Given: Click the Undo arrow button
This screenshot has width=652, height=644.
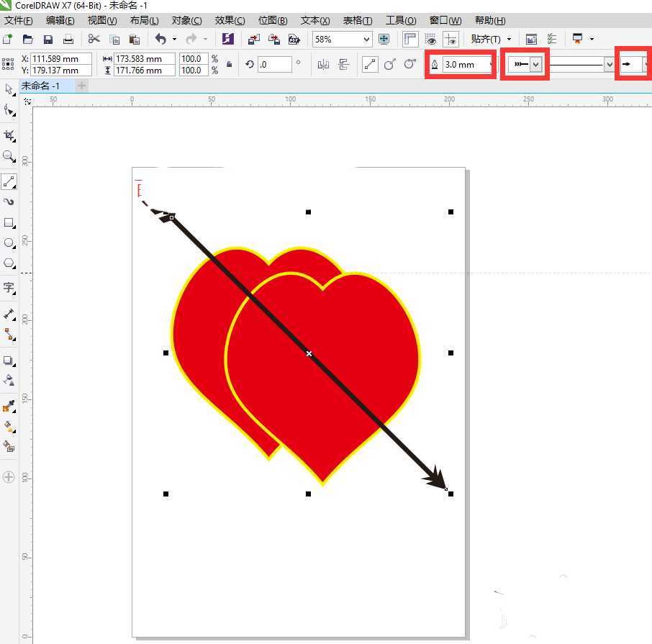Looking at the screenshot, I should [x=160, y=39].
